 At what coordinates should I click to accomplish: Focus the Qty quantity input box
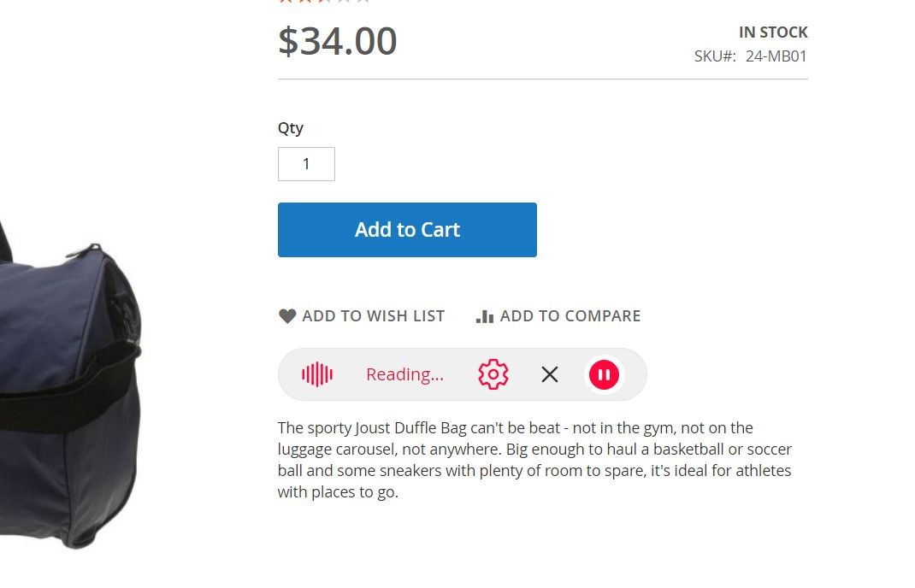[x=306, y=164]
